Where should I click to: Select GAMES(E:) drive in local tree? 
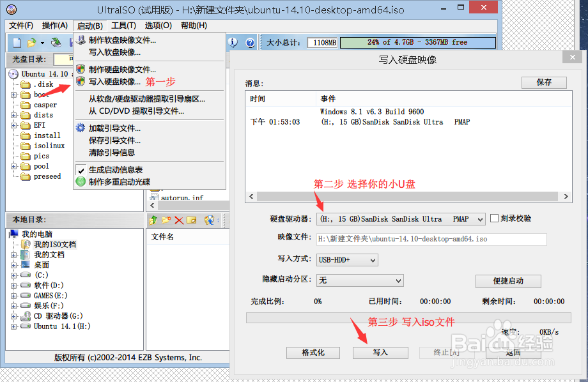click(50, 296)
